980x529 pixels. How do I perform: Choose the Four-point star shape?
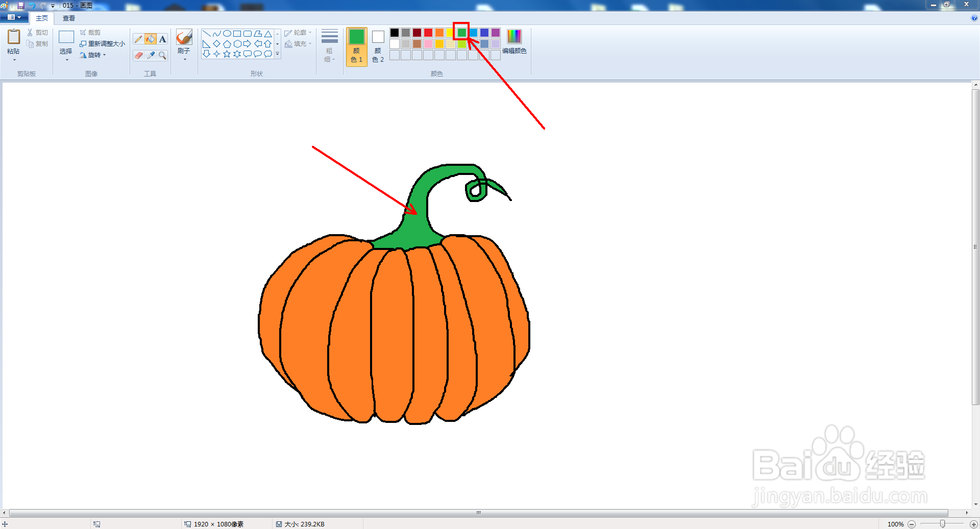click(x=217, y=54)
